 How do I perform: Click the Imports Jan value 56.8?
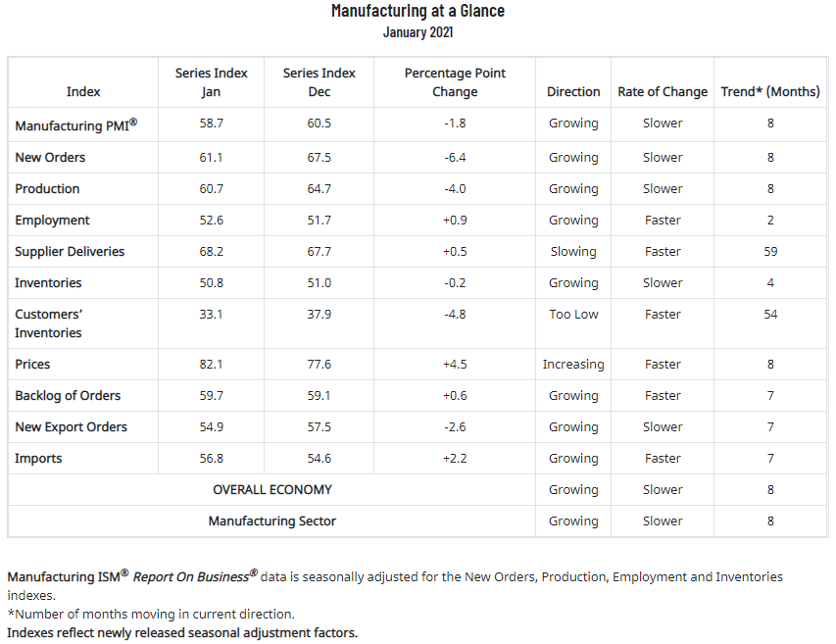[x=211, y=458]
